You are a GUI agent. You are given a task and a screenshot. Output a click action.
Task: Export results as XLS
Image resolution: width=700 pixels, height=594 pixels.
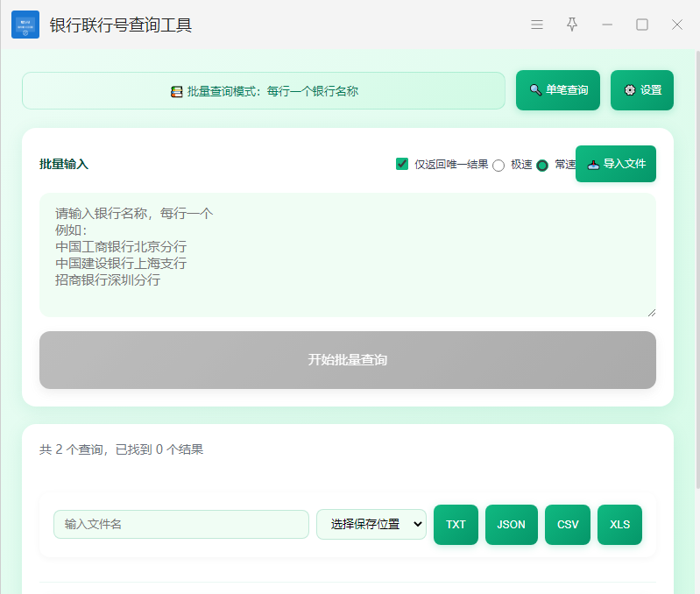[x=619, y=525]
